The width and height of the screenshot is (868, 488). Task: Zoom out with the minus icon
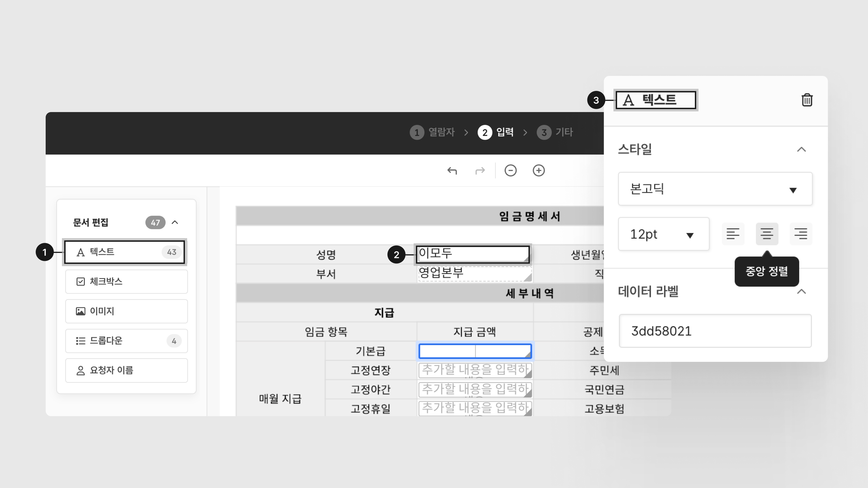510,170
